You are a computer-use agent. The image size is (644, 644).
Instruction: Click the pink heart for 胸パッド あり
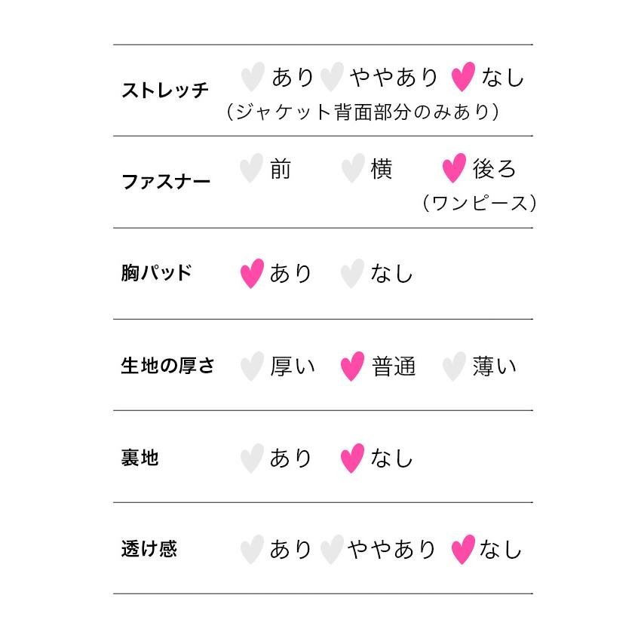(x=251, y=274)
